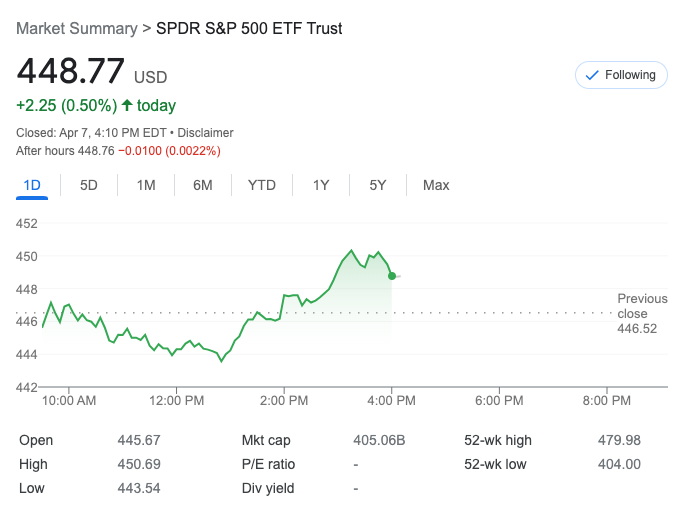The width and height of the screenshot is (686, 509).
Task: Show the 1M price chart
Action: 146,185
